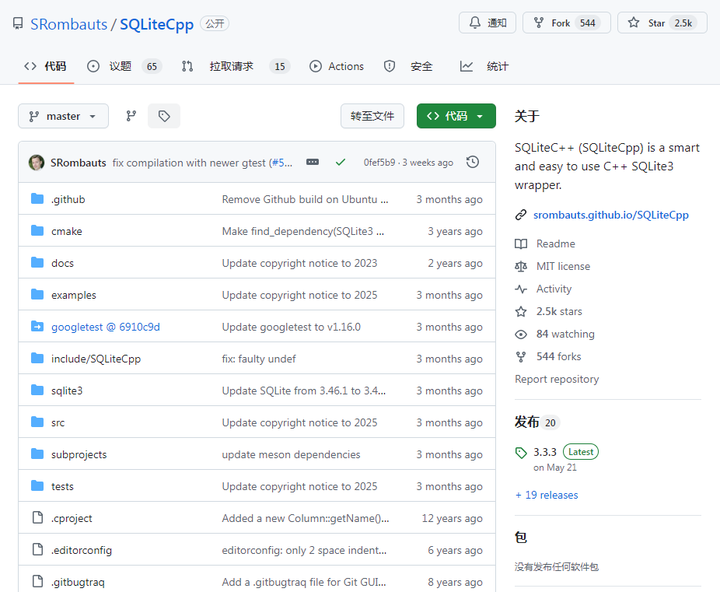Click the pull request icon in tabs
Image resolution: width=720 pixels, height=592 pixels.
pyautogui.click(x=187, y=66)
